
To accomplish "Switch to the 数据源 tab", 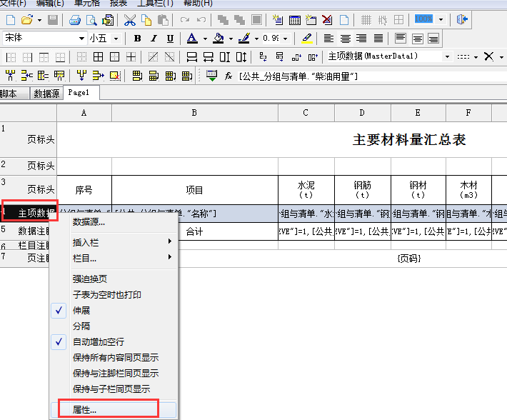I will pyautogui.click(x=47, y=94).
